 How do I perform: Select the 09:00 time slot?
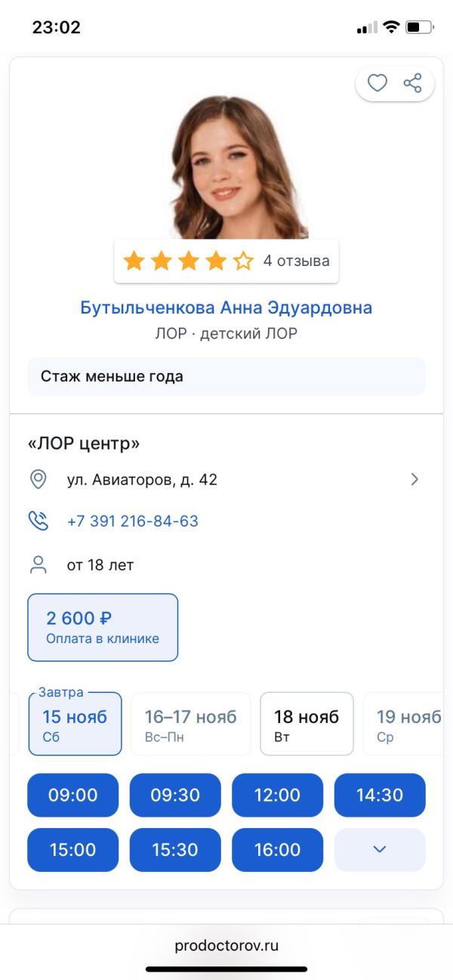pos(72,795)
